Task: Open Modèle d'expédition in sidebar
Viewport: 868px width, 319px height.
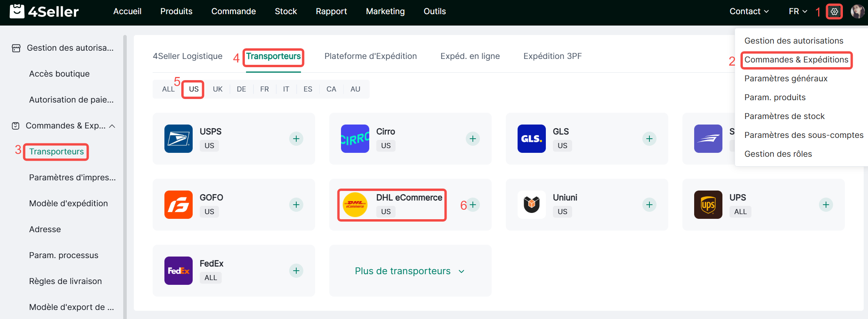Action: click(68, 203)
